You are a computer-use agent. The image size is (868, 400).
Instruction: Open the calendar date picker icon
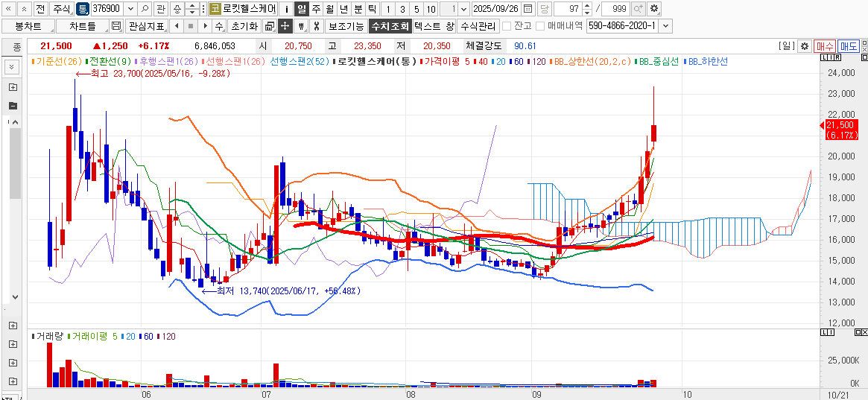(528, 9)
